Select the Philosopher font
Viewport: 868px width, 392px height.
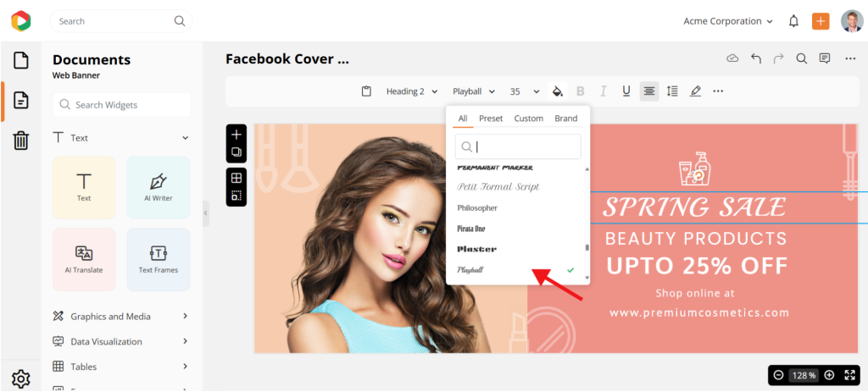coord(477,207)
